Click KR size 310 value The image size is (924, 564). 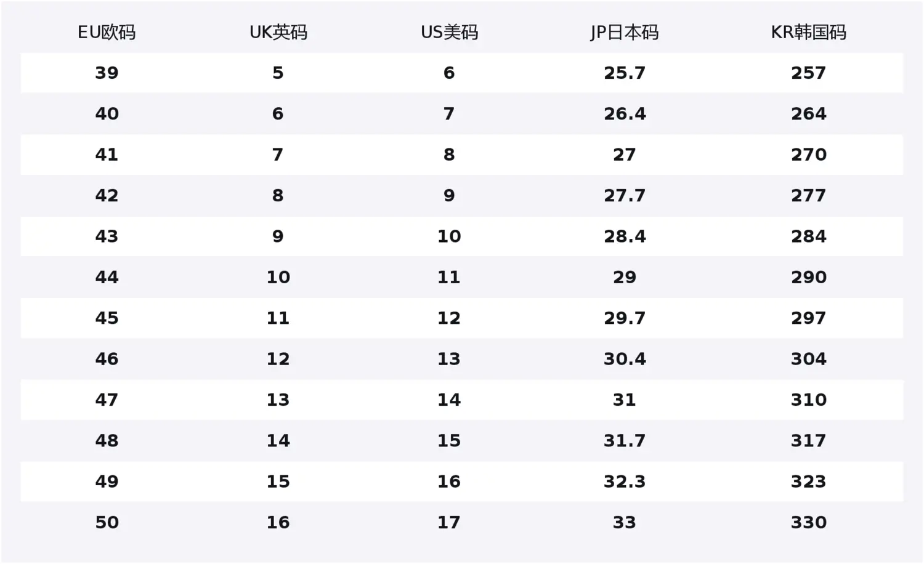[x=808, y=400]
